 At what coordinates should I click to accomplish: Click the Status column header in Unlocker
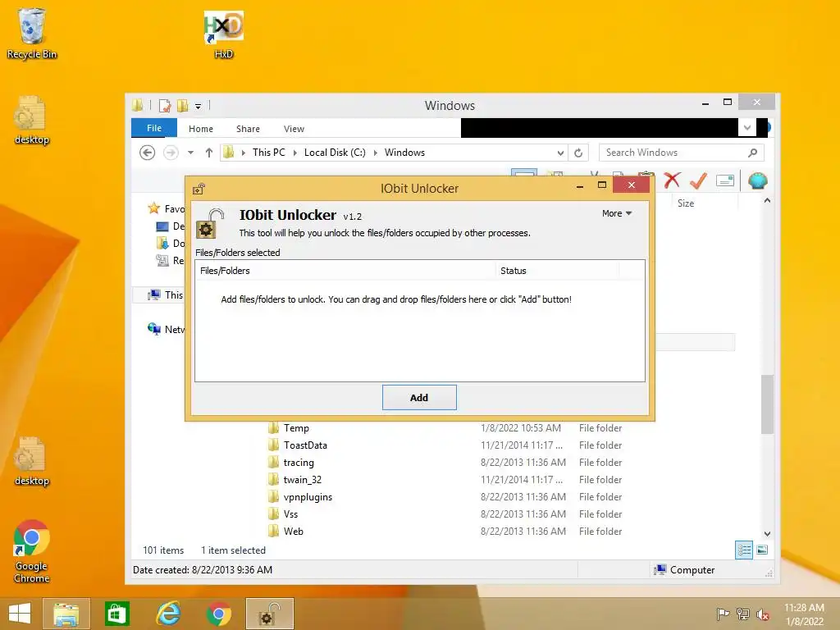click(x=557, y=271)
